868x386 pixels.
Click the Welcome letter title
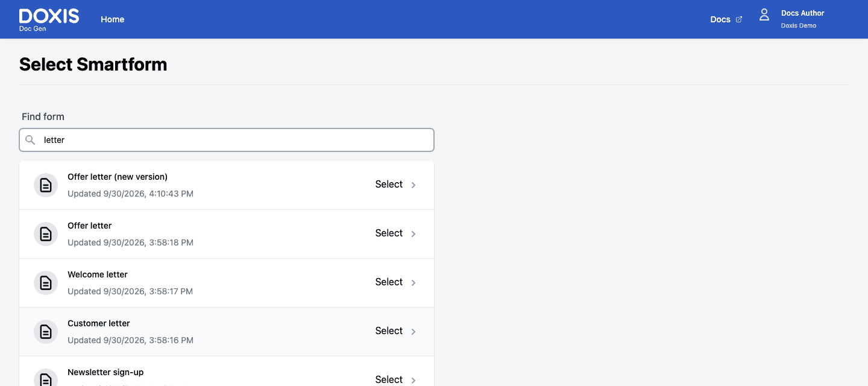pyautogui.click(x=98, y=274)
